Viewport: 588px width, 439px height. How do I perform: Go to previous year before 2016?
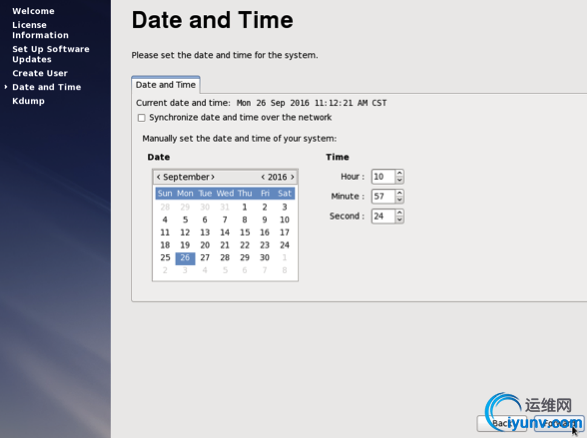click(x=263, y=177)
